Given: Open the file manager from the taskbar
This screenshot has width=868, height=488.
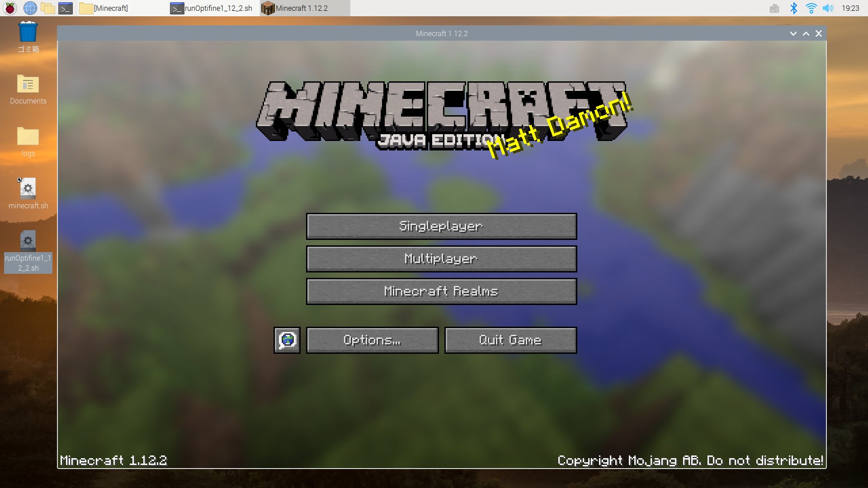Looking at the screenshot, I should 48,8.
